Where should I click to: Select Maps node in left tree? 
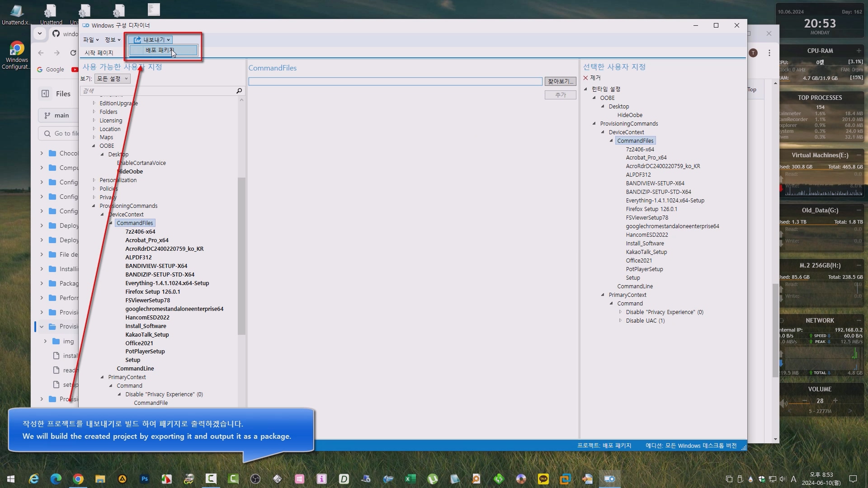click(x=106, y=137)
